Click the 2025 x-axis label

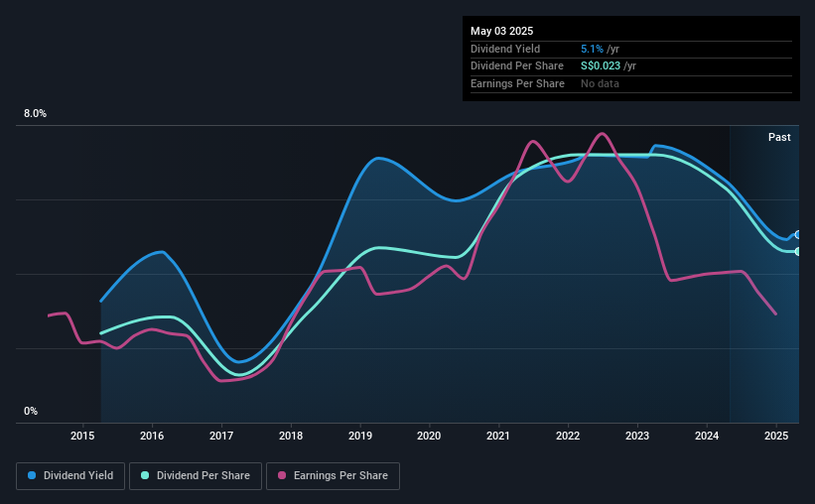point(776,436)
